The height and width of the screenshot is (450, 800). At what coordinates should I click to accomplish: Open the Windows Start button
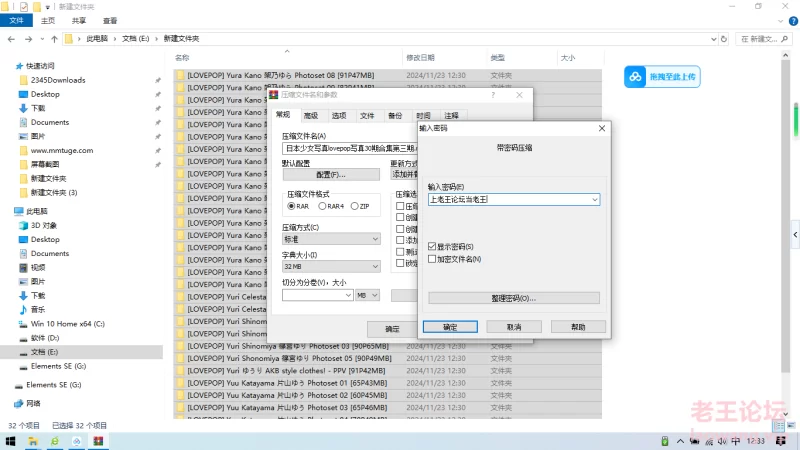10,441
